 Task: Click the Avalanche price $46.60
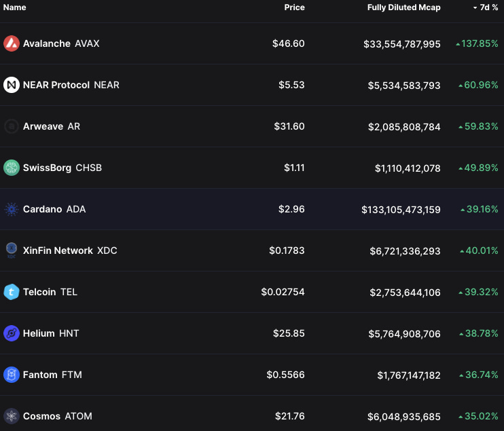[288, 43]
